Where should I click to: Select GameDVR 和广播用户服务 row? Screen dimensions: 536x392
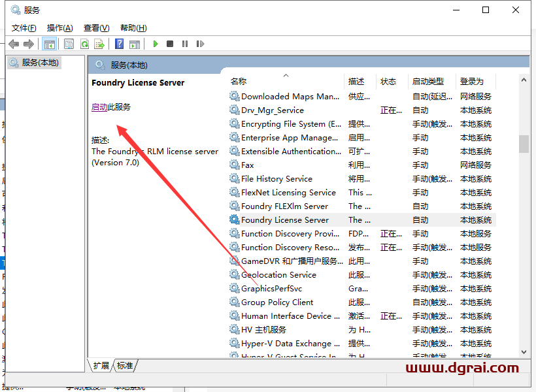click(361, 261)
